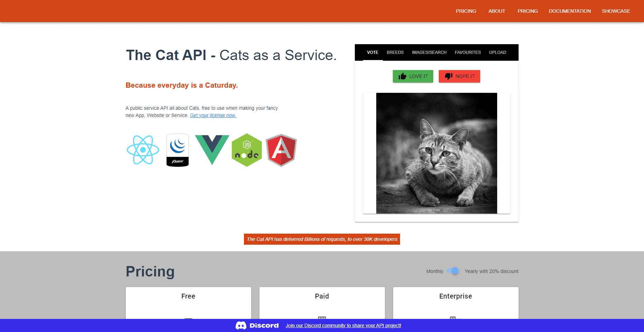The image size is (644, 332).
Task: Select the Paid pricing card
Action: [322, 303]
